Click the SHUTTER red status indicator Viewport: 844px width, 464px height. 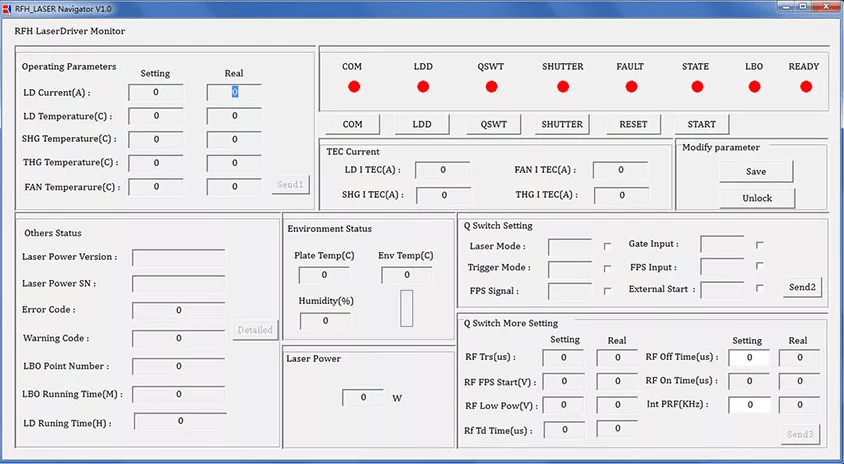click(x=563, y=87)
